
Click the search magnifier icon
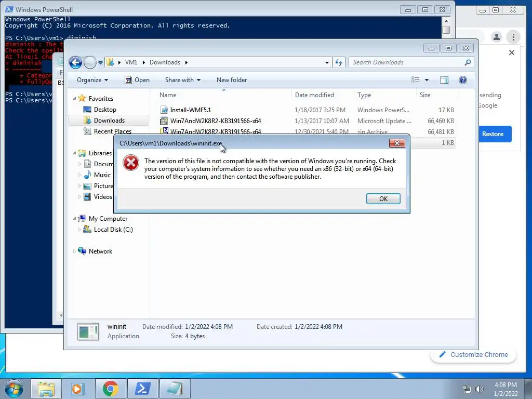coord(468,62)
